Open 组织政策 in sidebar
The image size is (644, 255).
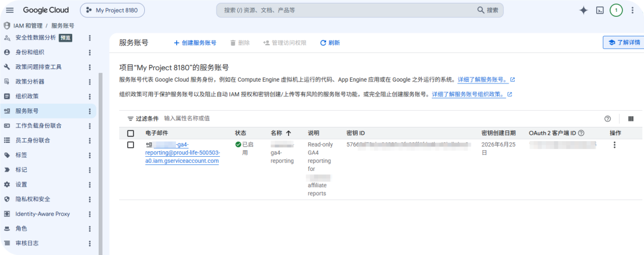tap(27, 97)
